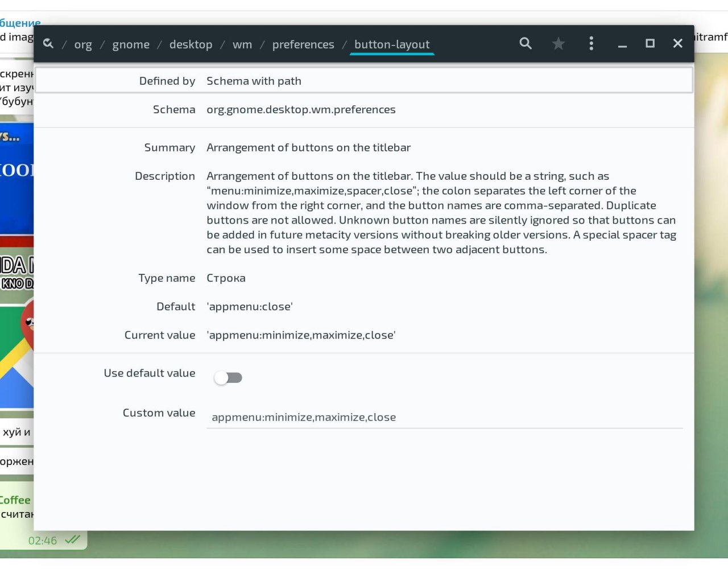Navigate to the wm path segment
Image resolution: width=728 pixels, height=573 pixels.
click(x=242, y=44)
